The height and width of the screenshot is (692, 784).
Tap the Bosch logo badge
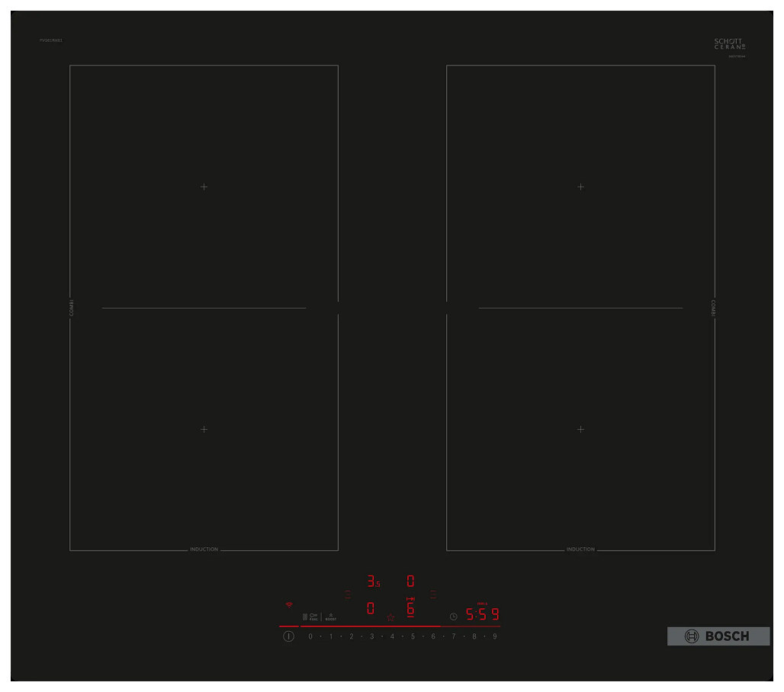click(718, 636)
